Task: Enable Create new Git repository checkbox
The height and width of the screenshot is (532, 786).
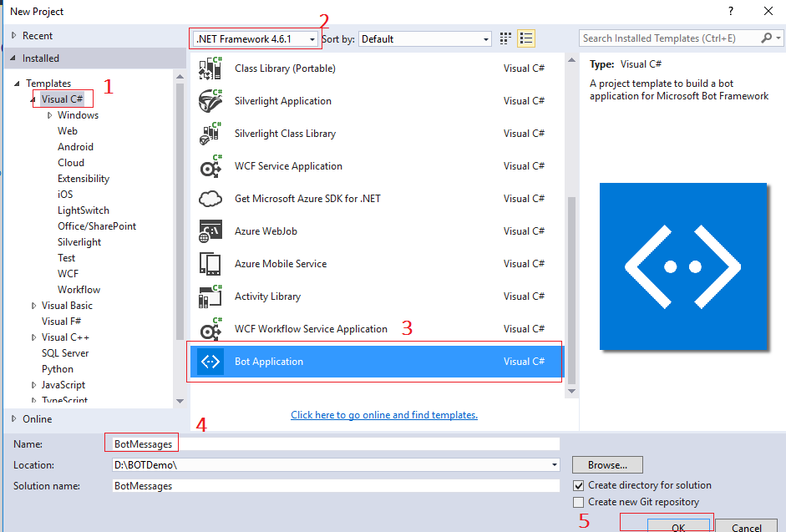Action: 579,502
